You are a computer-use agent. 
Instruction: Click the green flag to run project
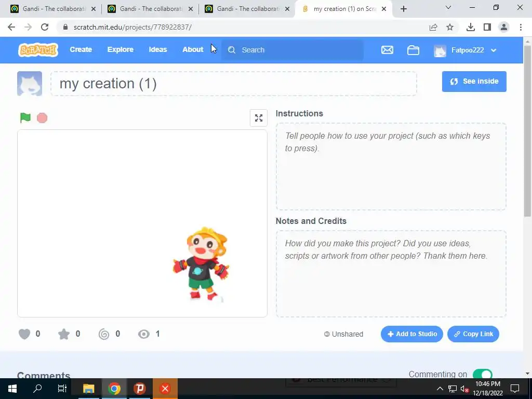click(x=25, y=118)
